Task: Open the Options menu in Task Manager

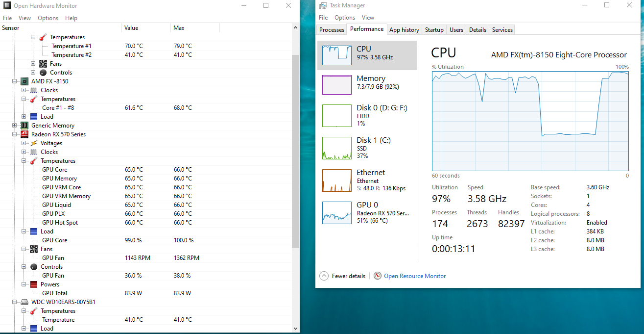Action: pos(345,18)
